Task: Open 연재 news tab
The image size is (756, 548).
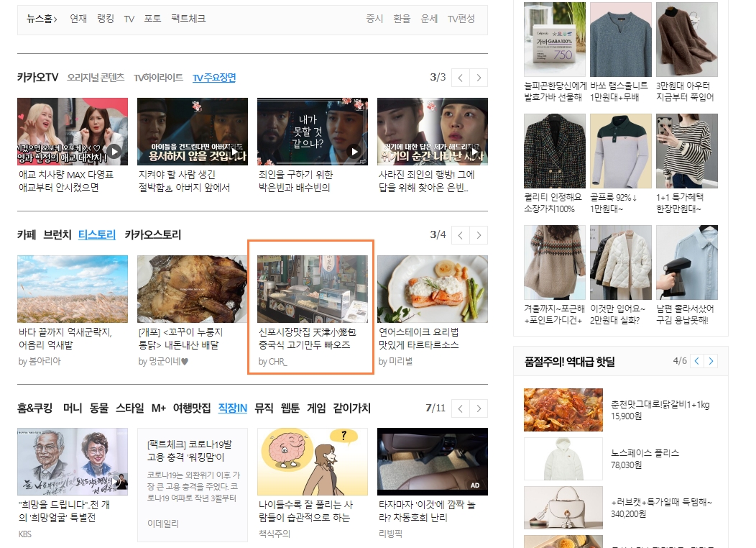Action: tap(78, 18)
